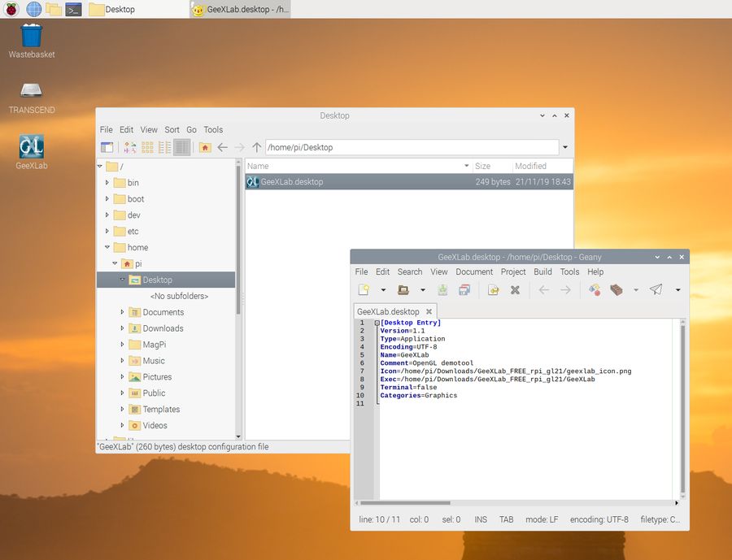
Task: Open a file with Geany's open icon
Action: (x=403, y=290)
